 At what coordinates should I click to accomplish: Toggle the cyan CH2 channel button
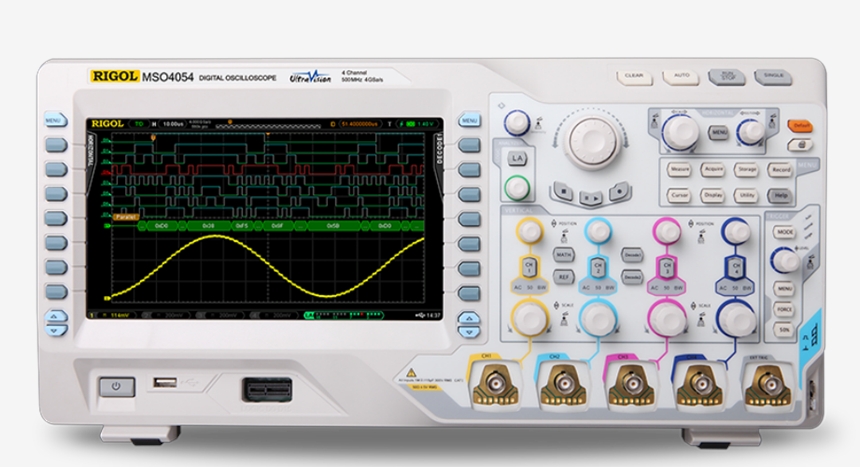pyautogui.click(x=597, y=268)
